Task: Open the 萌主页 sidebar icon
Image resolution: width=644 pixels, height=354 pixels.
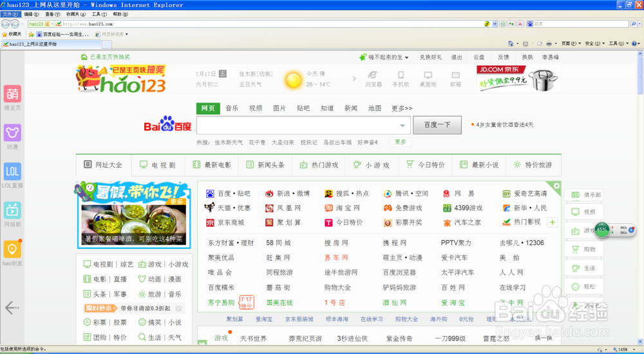Action: tap(12, 93)
